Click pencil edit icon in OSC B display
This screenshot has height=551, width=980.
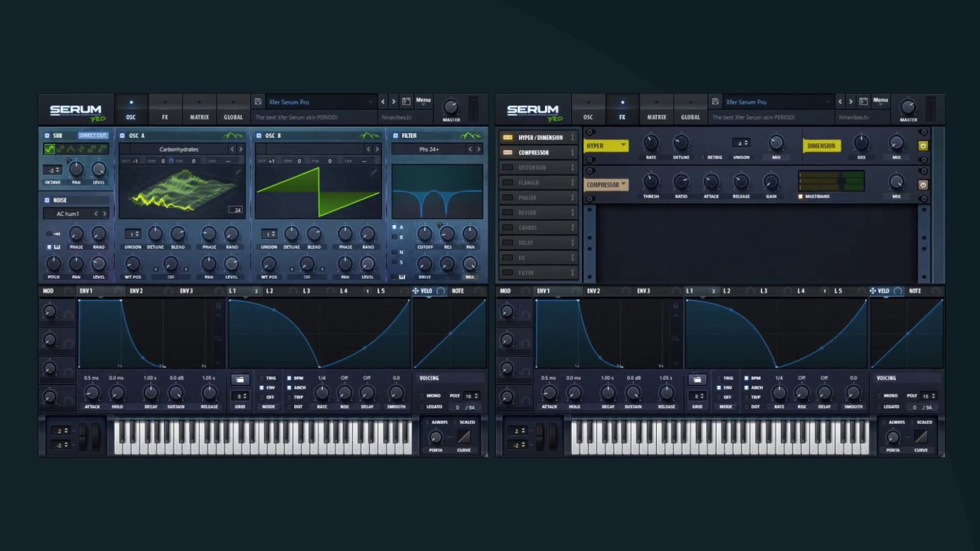(x=374, y=172)
